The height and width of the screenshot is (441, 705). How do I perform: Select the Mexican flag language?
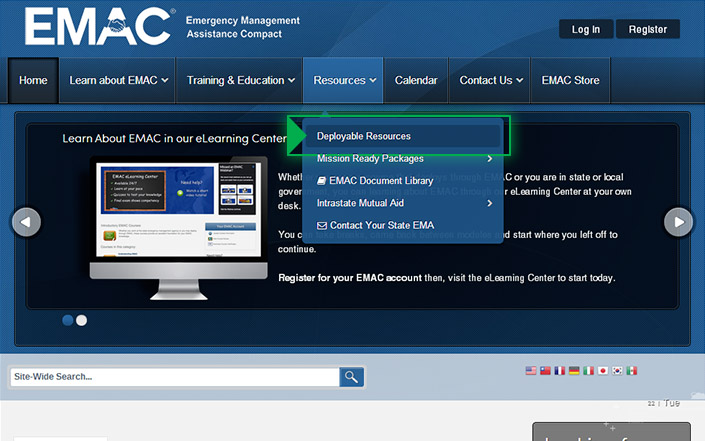click(632, 370)
